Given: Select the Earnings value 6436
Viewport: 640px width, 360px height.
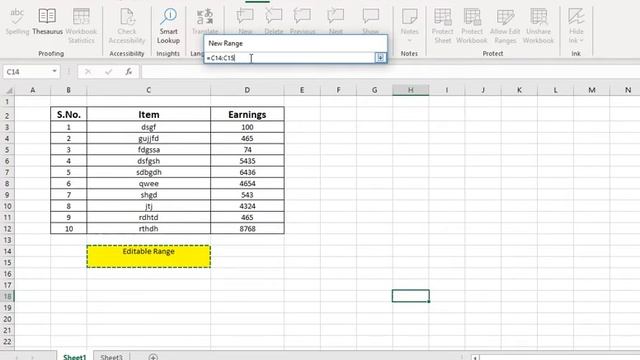Looking at the screenshot, I should [x=247, y=172].
